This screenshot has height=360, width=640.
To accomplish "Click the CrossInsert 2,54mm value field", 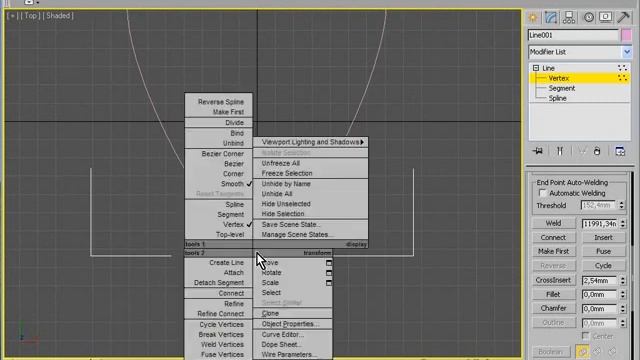I will point(600,280).
